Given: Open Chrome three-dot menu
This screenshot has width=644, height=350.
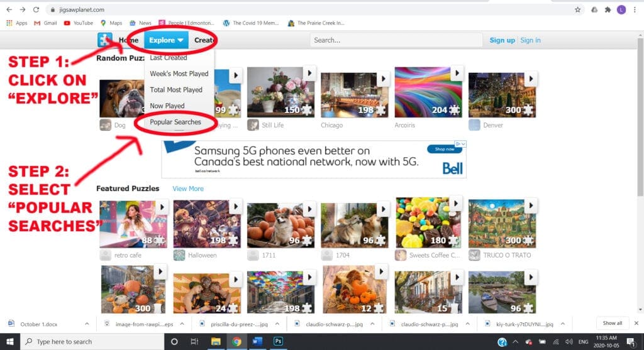Looking at the screenshot, I should pyautogui.click(x=635, y=9).
